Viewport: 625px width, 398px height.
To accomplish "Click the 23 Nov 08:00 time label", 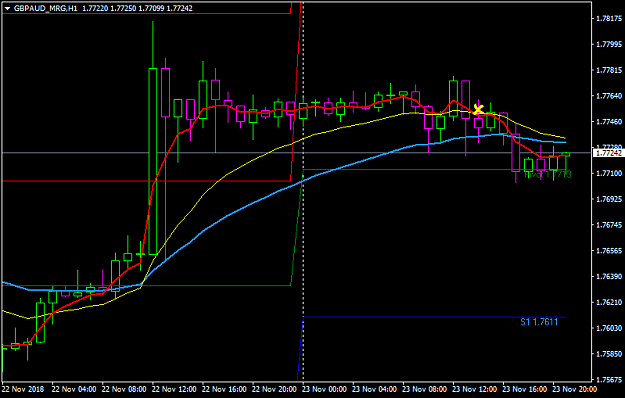I will tap(425, 389).
